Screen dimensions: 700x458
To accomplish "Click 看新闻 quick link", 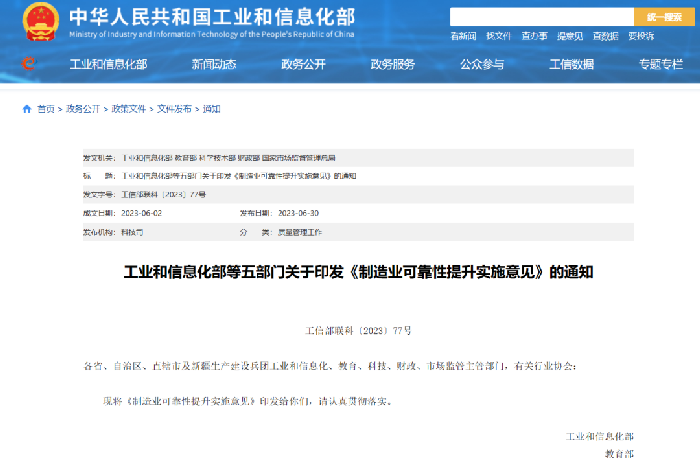I will (x=463, y=36).
